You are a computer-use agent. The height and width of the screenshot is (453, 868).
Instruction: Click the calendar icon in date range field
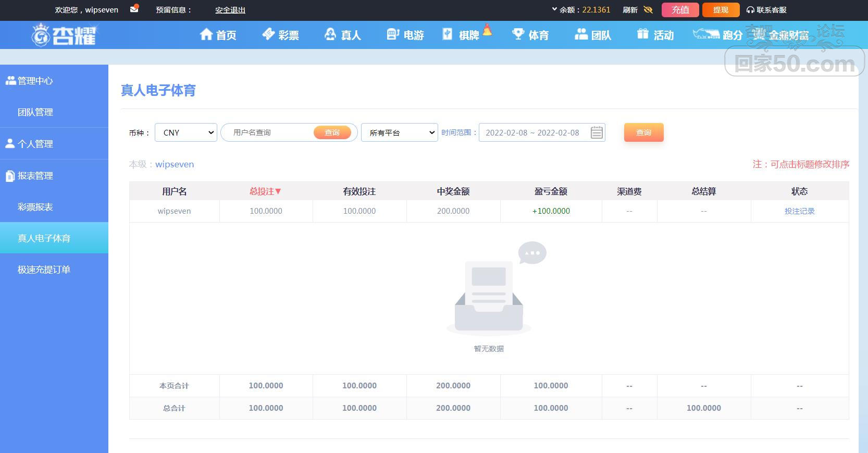point(597,133)
